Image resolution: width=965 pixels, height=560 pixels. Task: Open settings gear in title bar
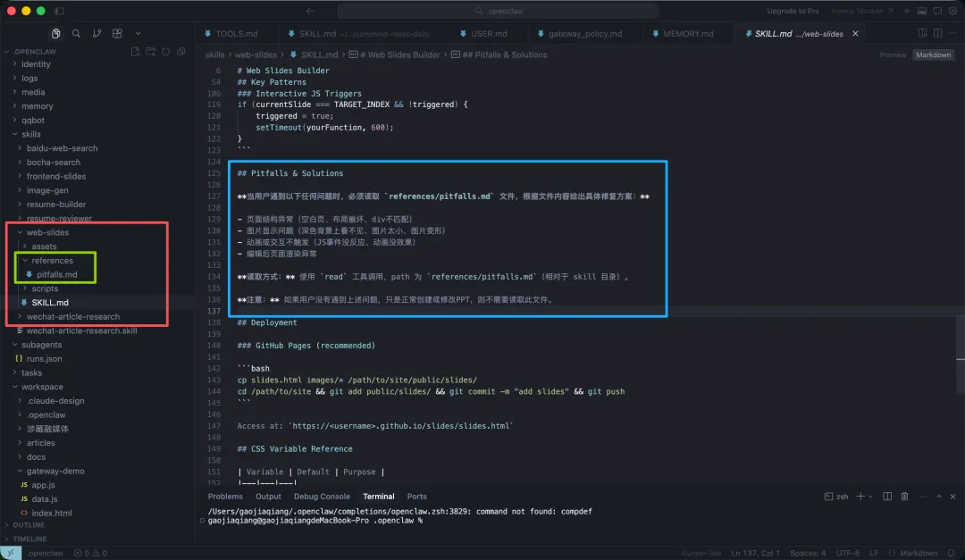pos(952,11)
